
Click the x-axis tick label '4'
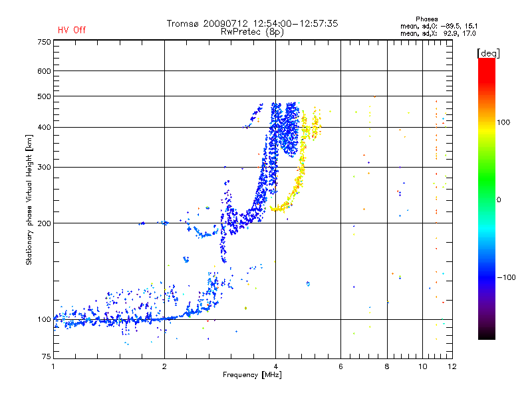click(x=275, y=366)
